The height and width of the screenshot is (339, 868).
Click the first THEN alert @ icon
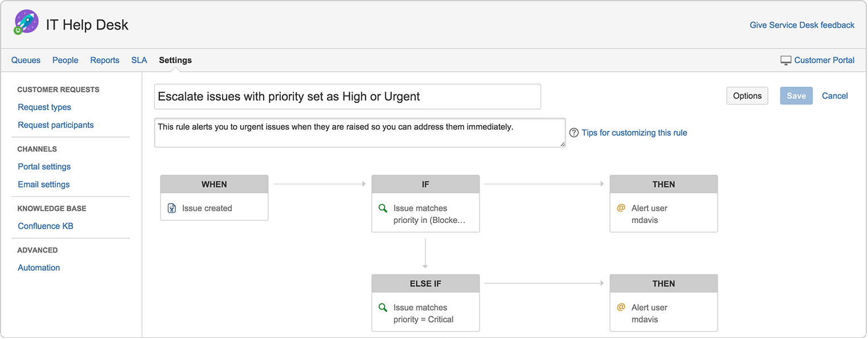(x=621, y=208)
